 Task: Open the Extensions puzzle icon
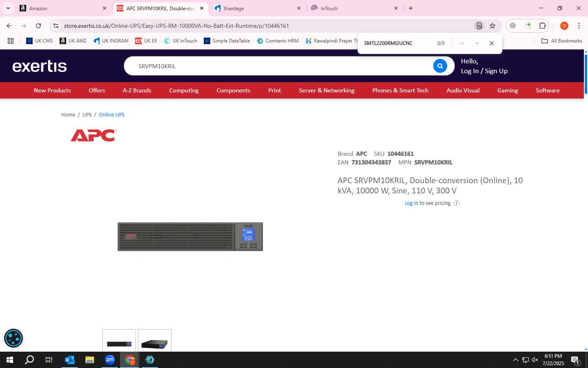[542, 26]
